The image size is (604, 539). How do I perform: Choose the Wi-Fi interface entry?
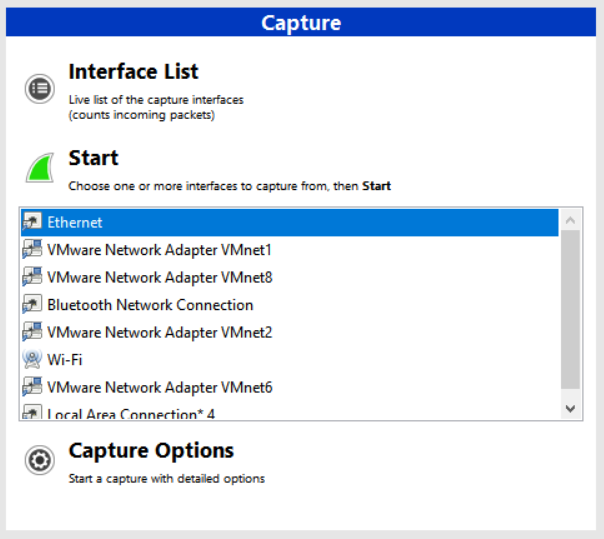click(x=64, y=360)
